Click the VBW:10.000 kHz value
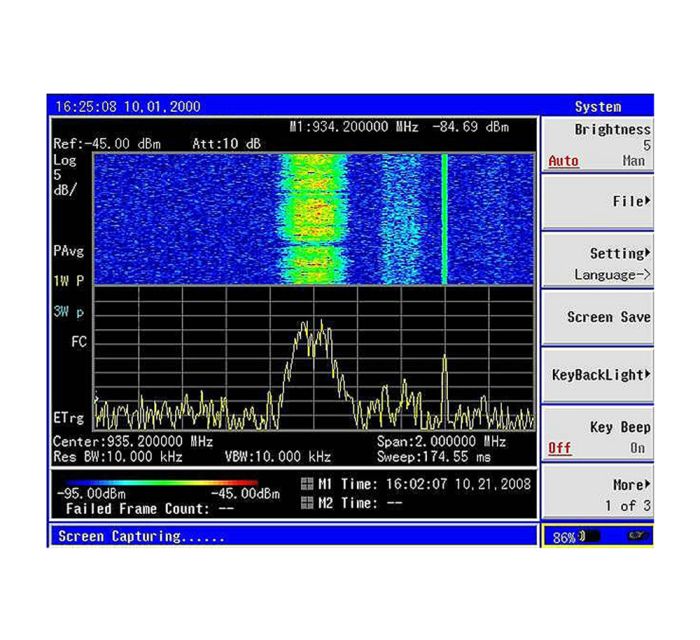This screenshot has height=640, width=700. 278,457
